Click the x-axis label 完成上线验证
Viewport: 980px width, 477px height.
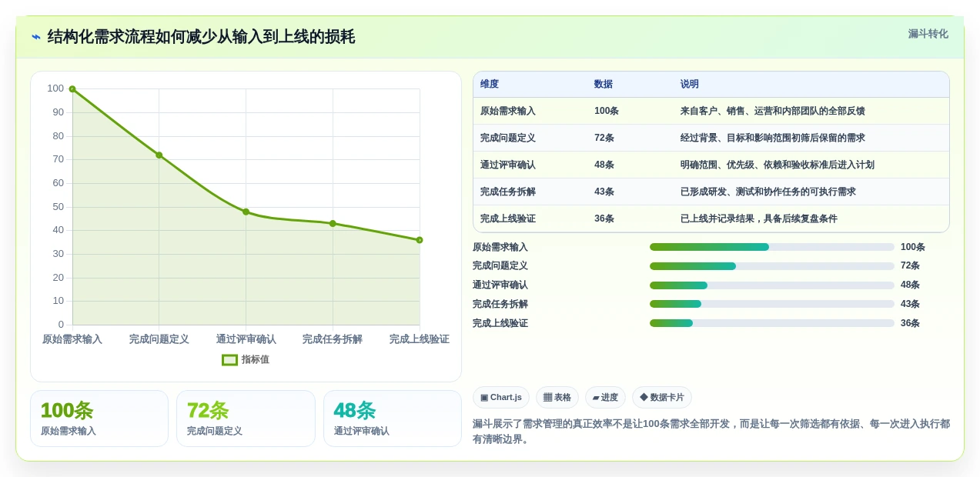point(420,339)
